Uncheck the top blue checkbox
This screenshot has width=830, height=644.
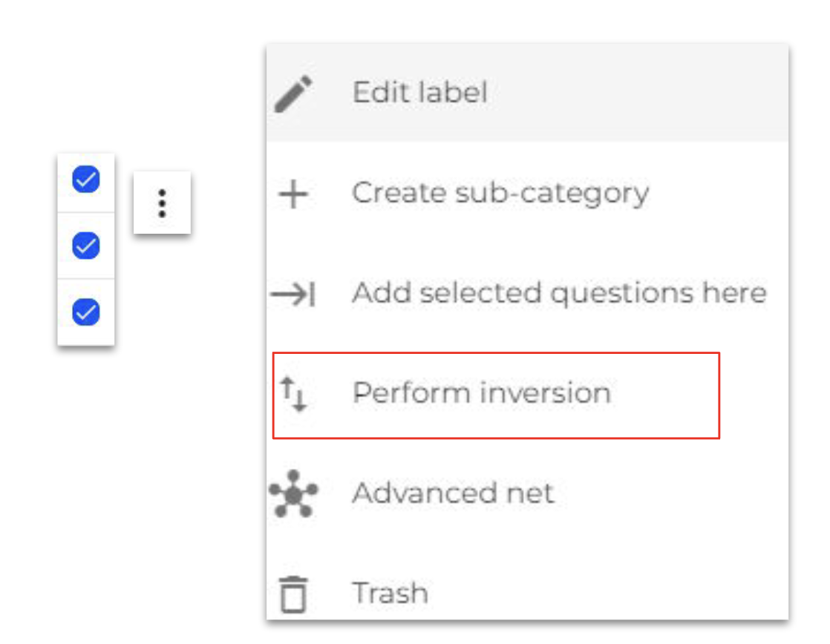(x=86, y=179)
